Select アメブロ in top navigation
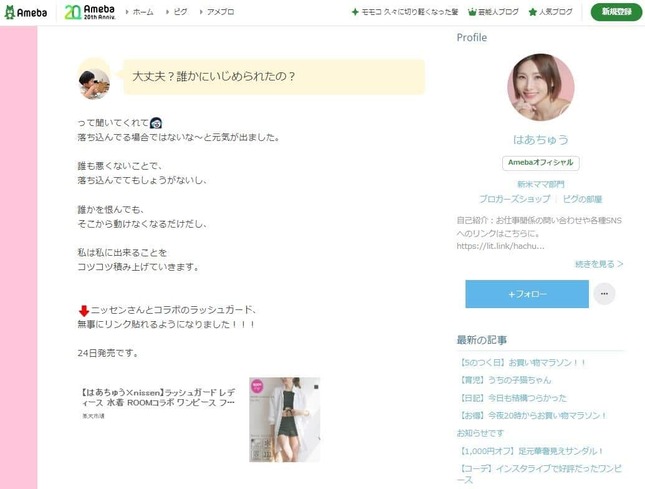The height and width of the screenshot is (489, 645). (219, 12)
